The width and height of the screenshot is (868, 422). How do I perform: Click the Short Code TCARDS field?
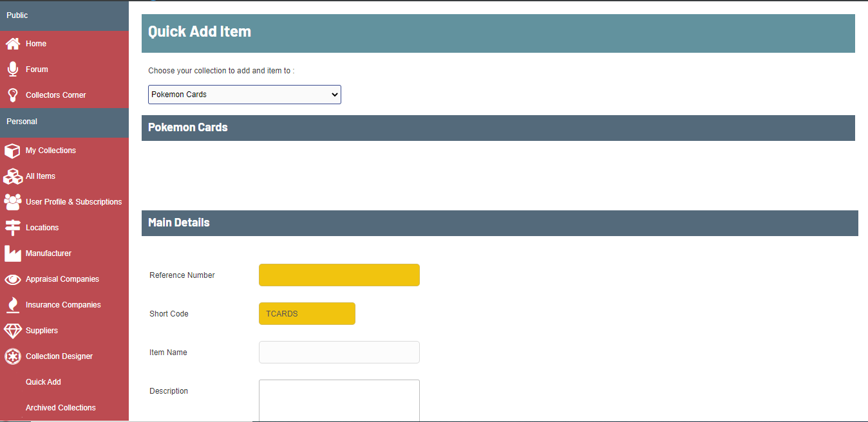coord(307,314)
